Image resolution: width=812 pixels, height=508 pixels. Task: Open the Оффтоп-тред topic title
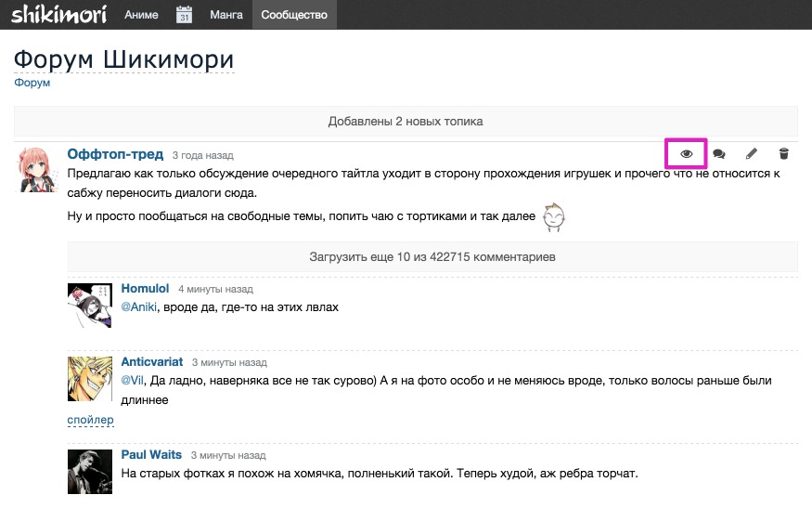tap(115, 154)
